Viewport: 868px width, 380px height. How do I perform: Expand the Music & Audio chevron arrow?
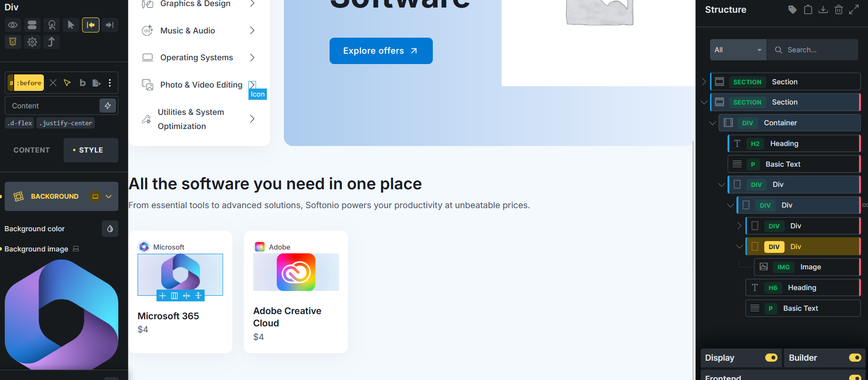(x=252, y=31)
